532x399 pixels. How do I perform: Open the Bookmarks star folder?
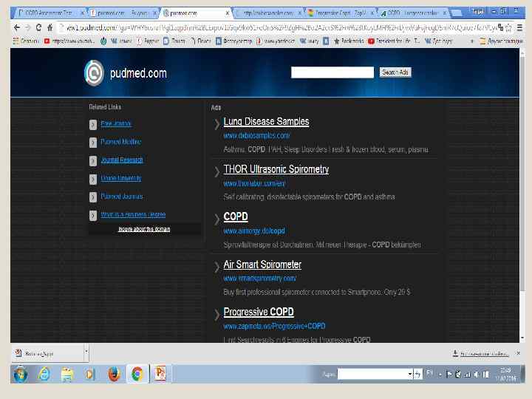(349, 41)
